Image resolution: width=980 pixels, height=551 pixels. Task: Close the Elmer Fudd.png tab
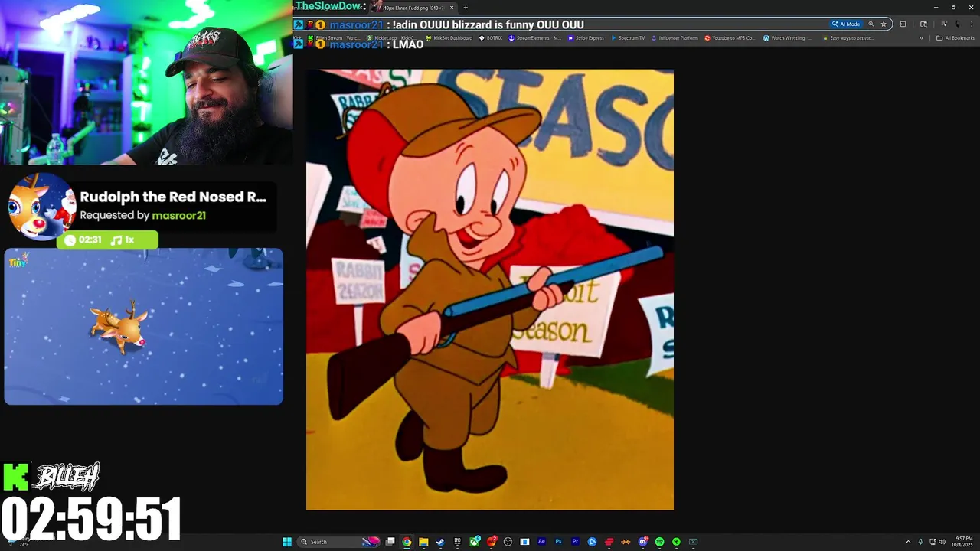(x=452, y=8)
